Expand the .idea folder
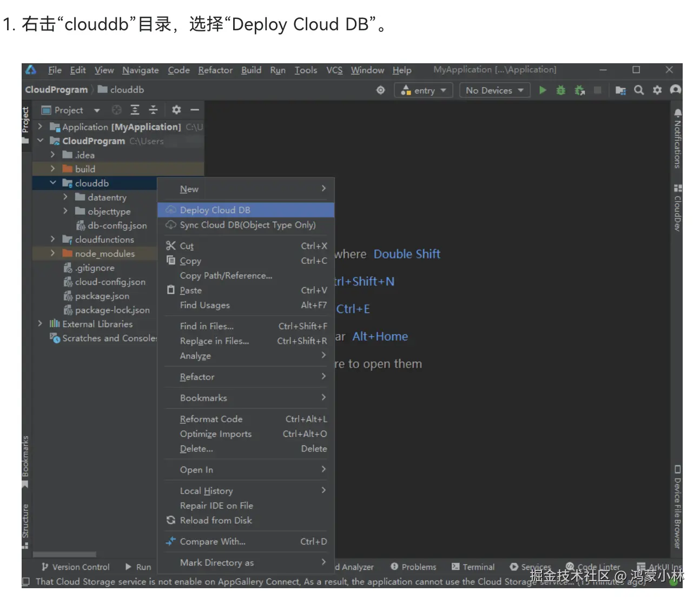The image size is (700, 599). tap(53, 155)
